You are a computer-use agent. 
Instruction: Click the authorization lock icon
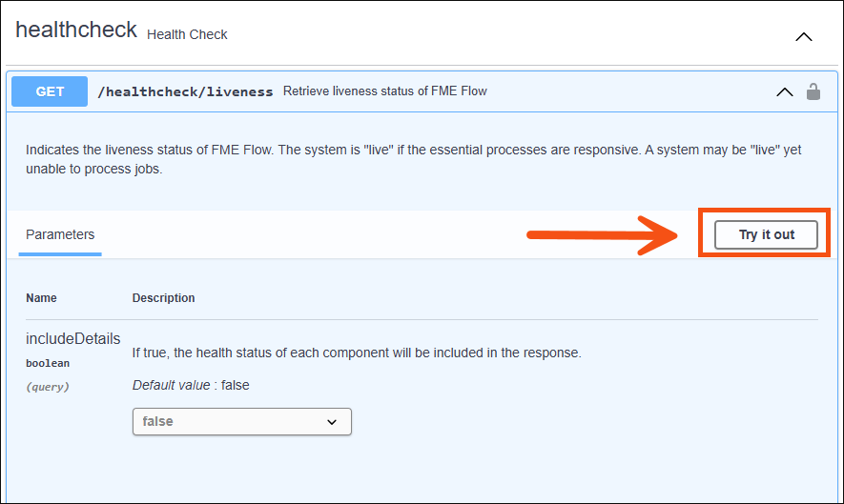tap(813, 91)
